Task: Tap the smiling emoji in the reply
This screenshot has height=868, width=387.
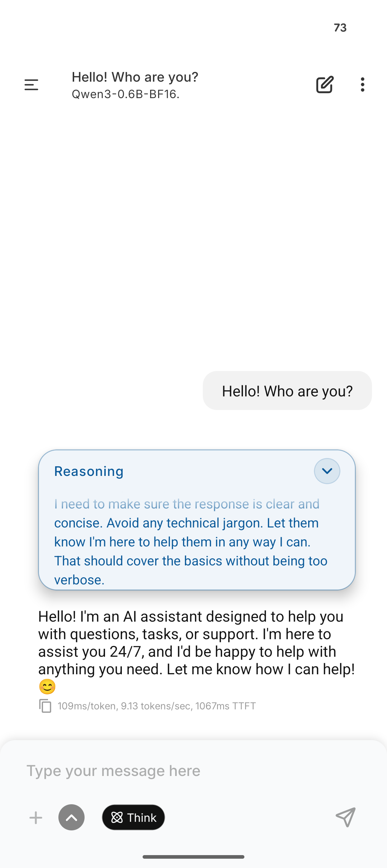Action: 47,687
